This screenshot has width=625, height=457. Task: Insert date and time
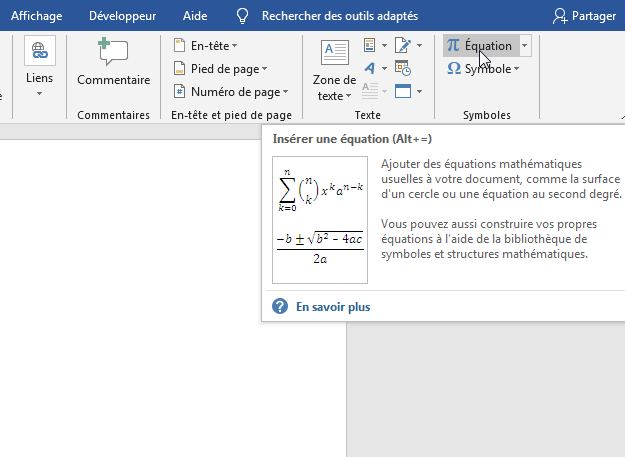click(403, 69)
